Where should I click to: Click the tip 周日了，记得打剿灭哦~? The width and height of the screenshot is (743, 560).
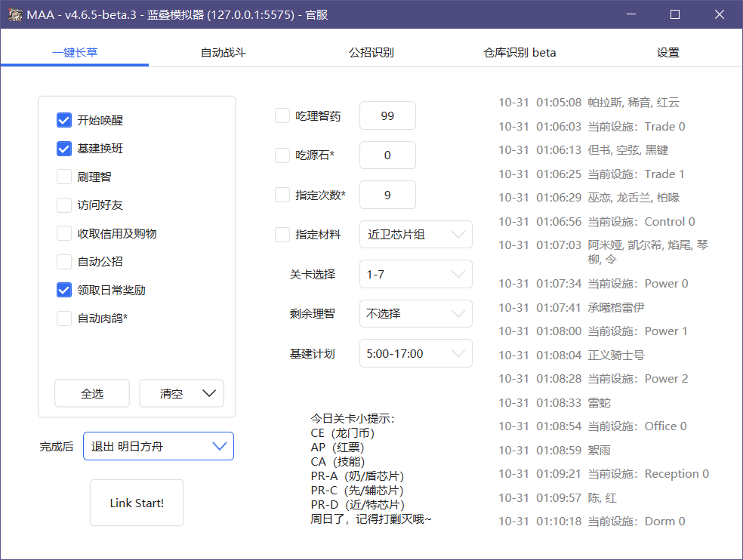coord(371,519)
